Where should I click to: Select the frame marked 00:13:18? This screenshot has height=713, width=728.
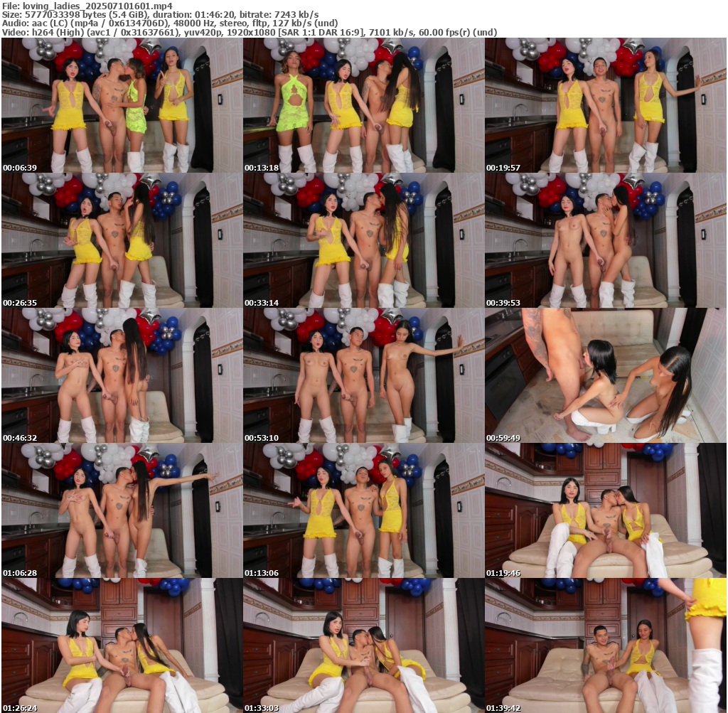(x=363, y=105)
